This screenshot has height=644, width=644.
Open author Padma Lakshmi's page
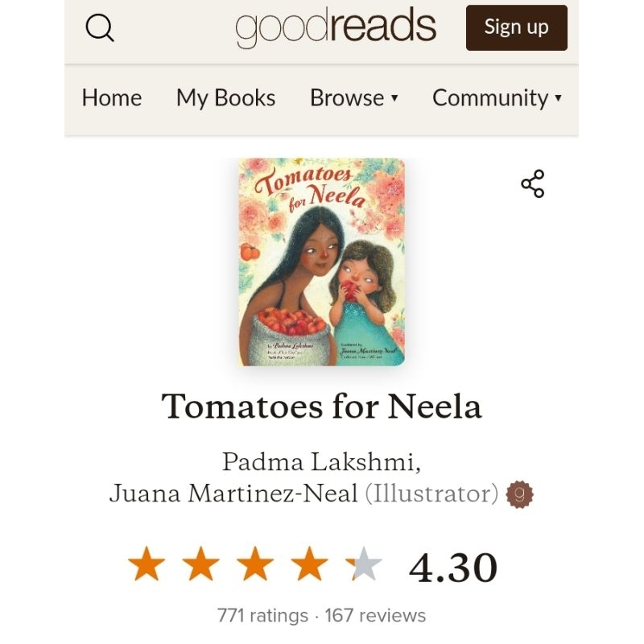coord(319,462)
